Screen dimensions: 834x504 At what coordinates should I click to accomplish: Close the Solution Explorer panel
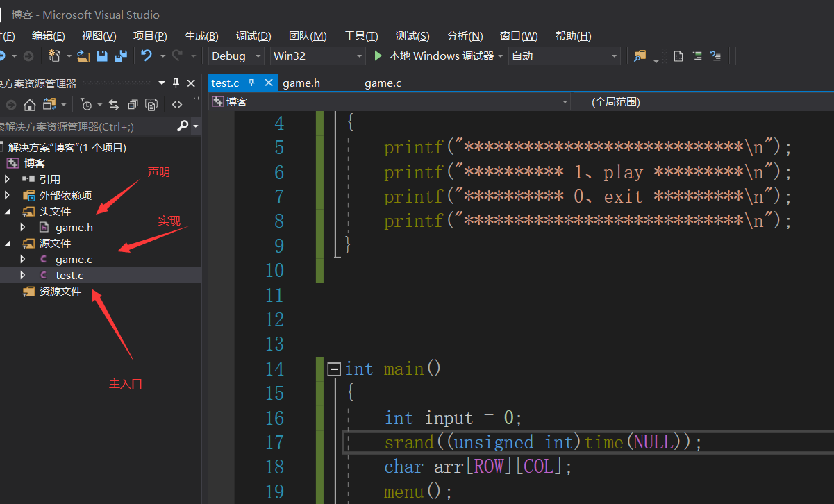tap(191, 83)
